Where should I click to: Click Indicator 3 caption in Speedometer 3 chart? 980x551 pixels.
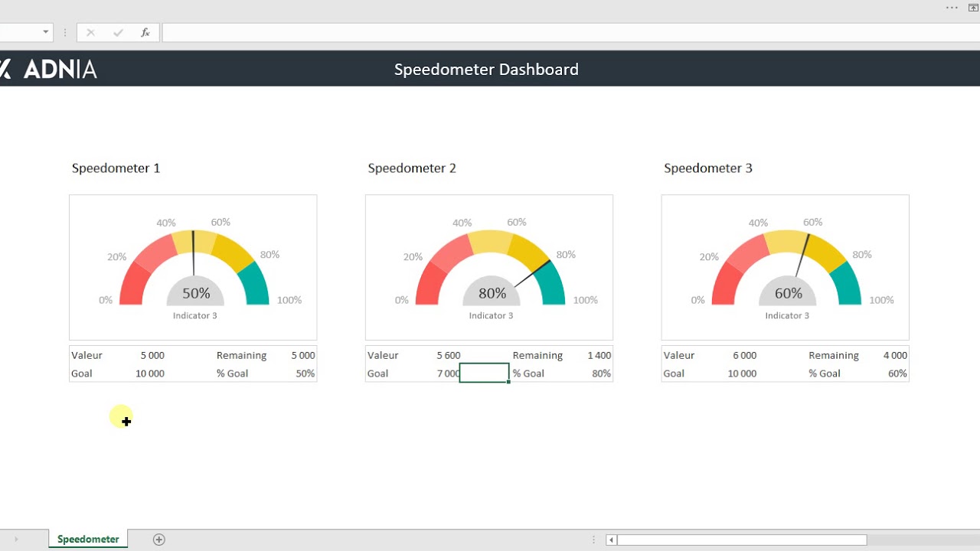(x=788, y=316)
